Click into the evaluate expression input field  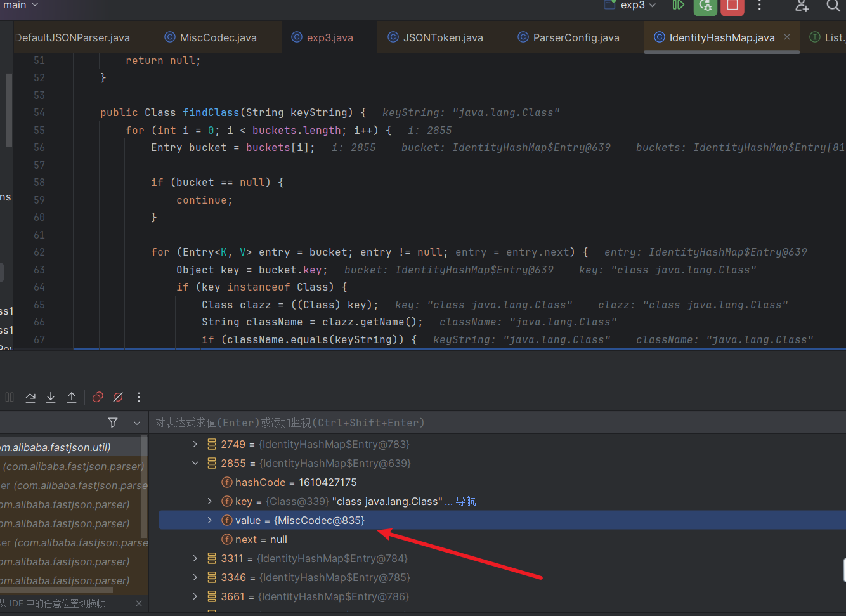[497, 423]
